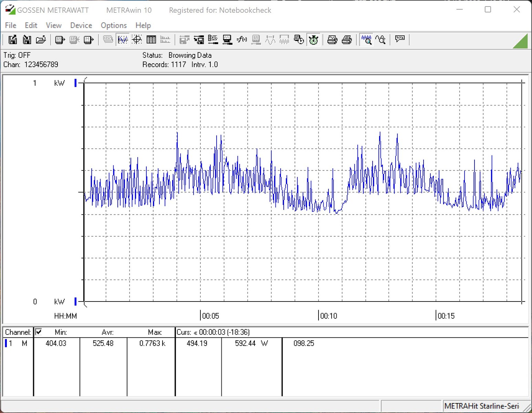Click the 00:10 time axis marker
This screenshot has height=413, width=532.
328,316
